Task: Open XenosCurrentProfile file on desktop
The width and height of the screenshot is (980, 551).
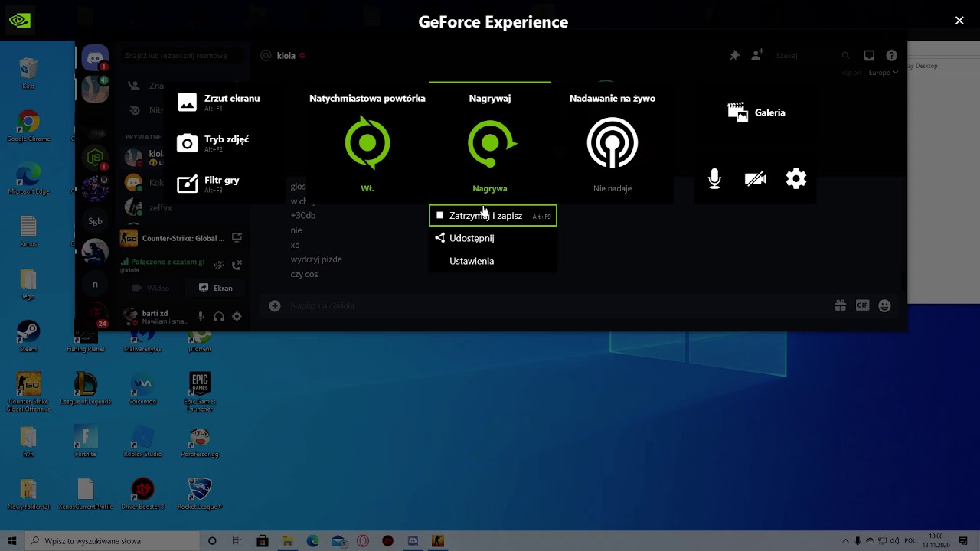Action: [x=86, y=494]
